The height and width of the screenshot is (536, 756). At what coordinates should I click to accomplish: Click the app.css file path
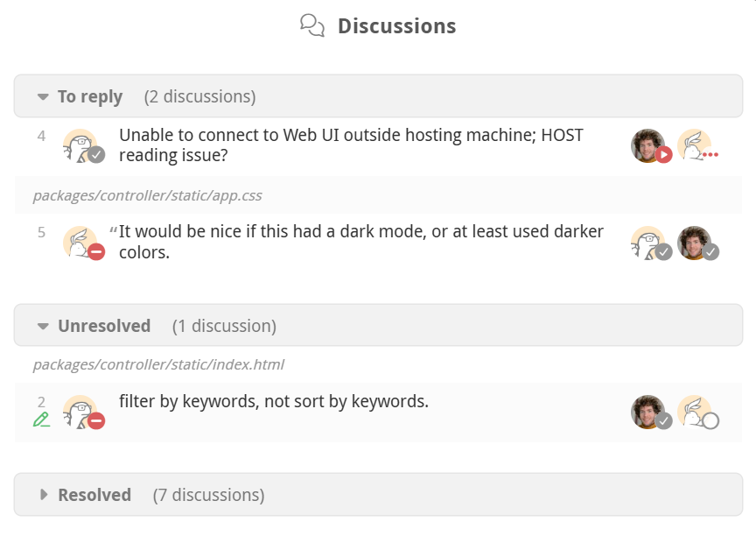coord(148,195)
